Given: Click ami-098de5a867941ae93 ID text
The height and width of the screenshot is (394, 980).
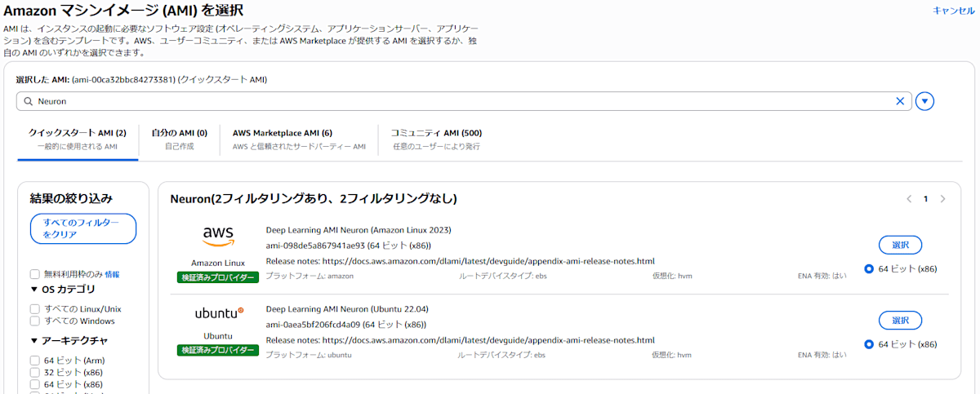Looking at the screenshot, I should coord(315,246).
